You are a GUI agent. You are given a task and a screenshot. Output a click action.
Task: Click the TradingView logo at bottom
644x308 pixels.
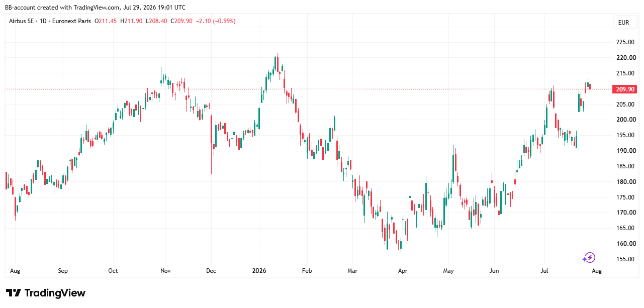[x=46, y=293]
